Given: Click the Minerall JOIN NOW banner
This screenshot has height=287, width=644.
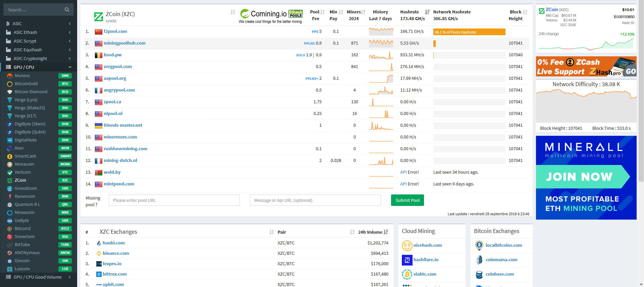Looking at the screenshot, I should tap(586, 178).
